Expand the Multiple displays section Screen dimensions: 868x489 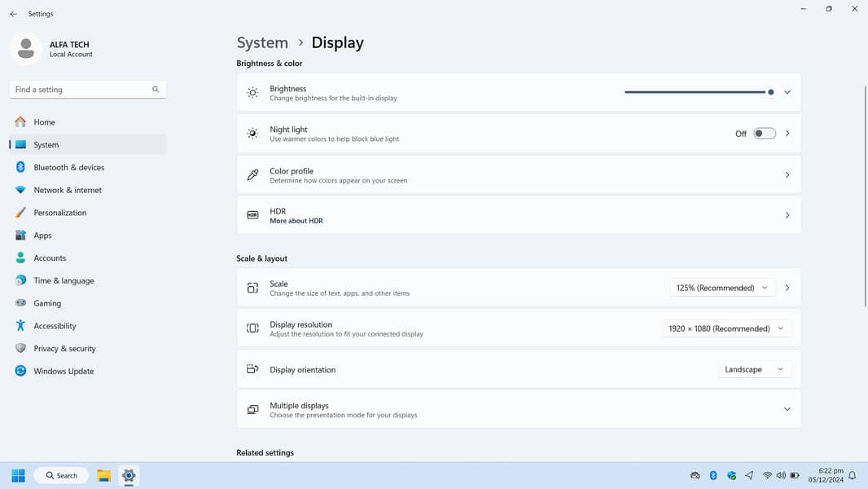coord(787,409)
